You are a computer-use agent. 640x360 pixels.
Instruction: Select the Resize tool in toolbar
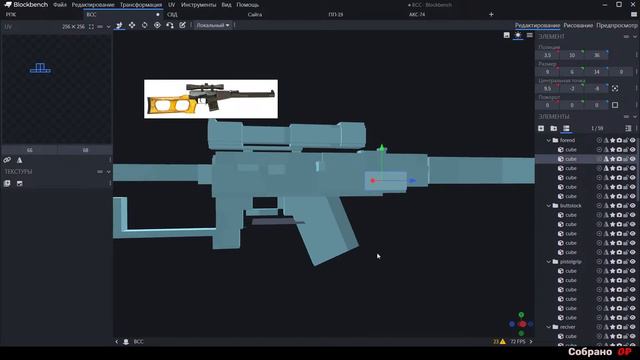[x=132, y=25]
